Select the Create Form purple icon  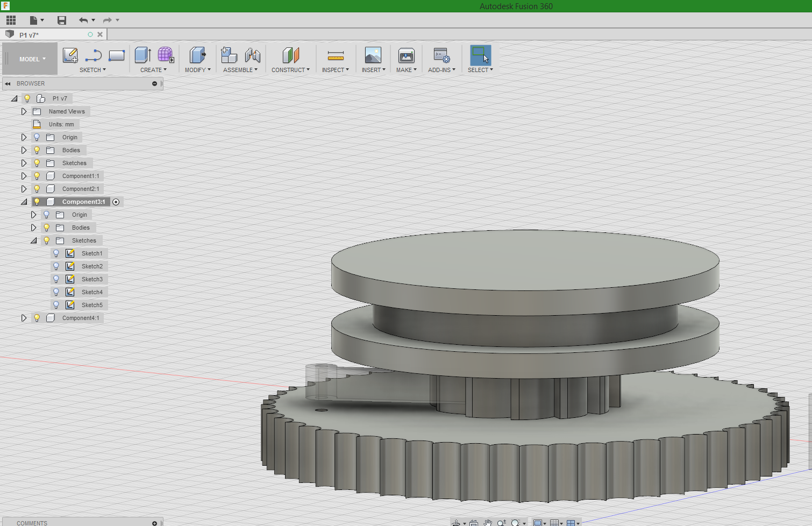[166, 55]
